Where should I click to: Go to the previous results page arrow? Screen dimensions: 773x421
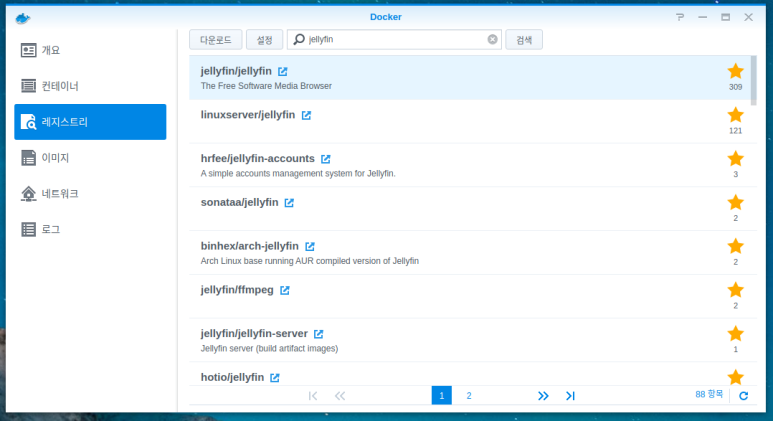340,396
